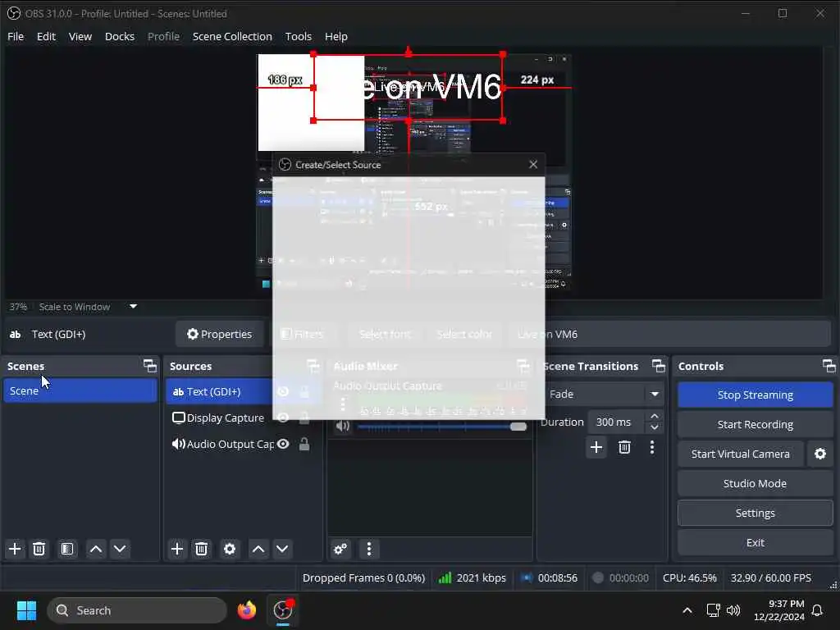Enable Studio Mode
840x630 pixels.
(x=755, y=483)
